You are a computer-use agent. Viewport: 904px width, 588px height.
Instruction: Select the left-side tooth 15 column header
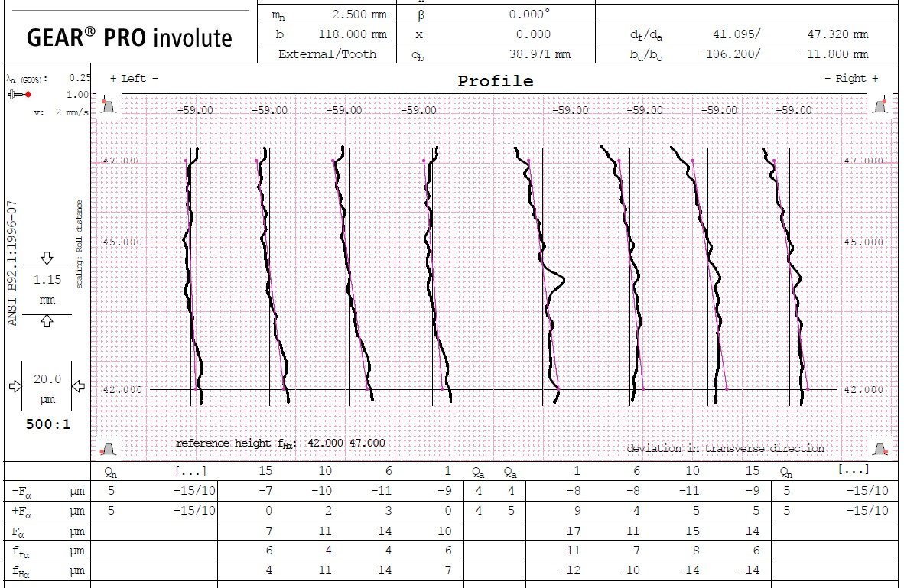click(x=265, y=471)
